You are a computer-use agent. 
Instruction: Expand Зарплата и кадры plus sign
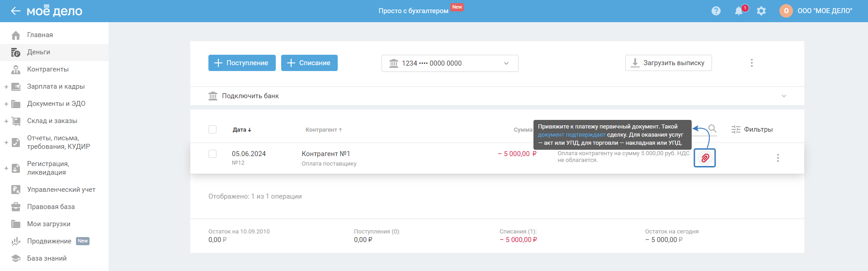(x=6, y=86)
